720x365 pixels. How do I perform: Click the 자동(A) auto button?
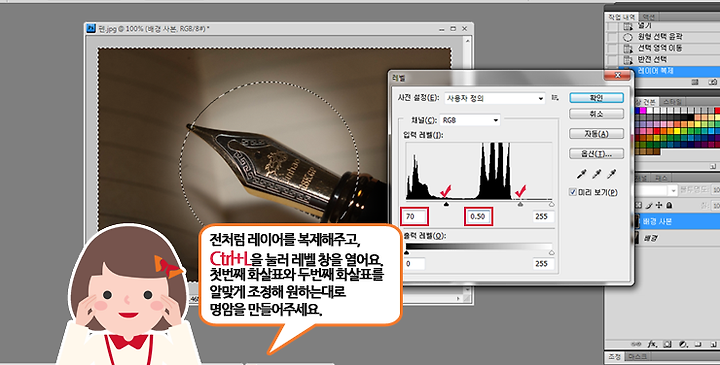596,134
